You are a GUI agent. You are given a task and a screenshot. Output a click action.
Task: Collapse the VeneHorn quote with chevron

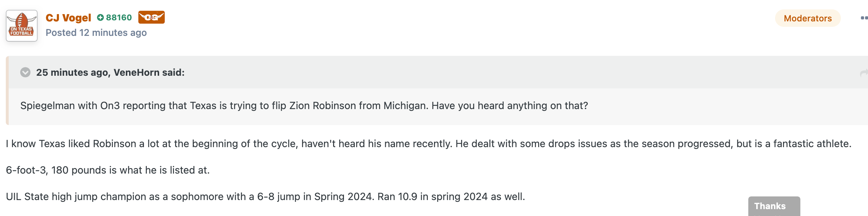[25, 72]
